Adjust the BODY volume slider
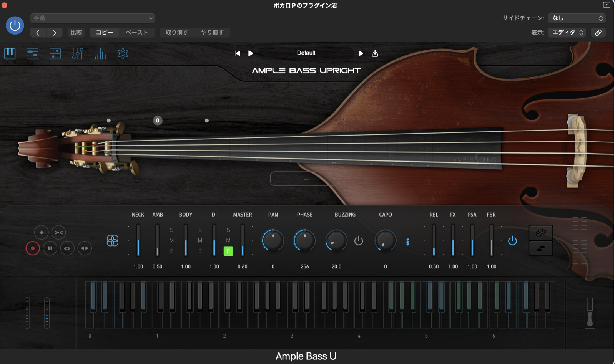 pyautogui.click(x=186, y=241)
